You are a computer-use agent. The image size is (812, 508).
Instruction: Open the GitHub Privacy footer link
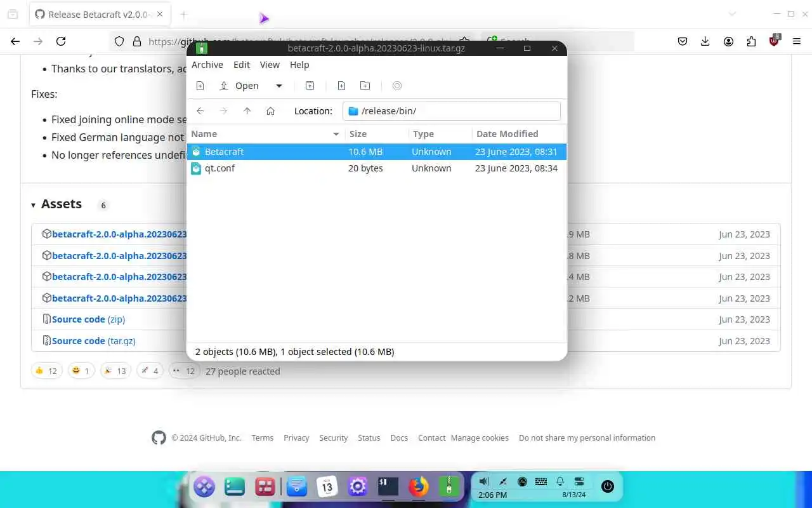click(296, 438)
